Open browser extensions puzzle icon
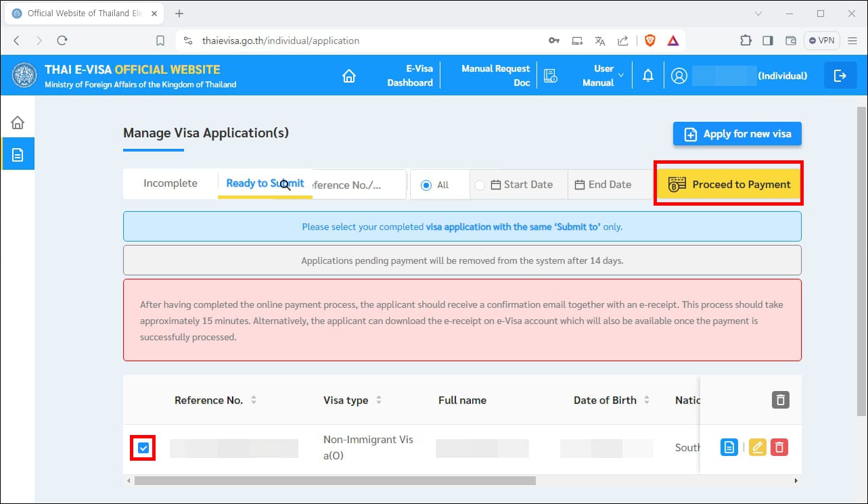The width and height of the screenshot is (868, 504). point(746,41)
